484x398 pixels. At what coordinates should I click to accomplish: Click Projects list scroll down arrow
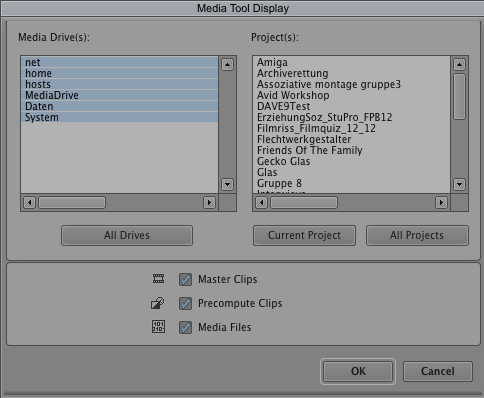[459, 184]
